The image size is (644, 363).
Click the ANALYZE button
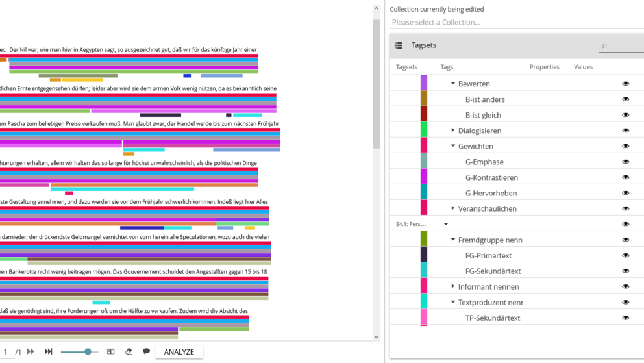coord(179,352)
